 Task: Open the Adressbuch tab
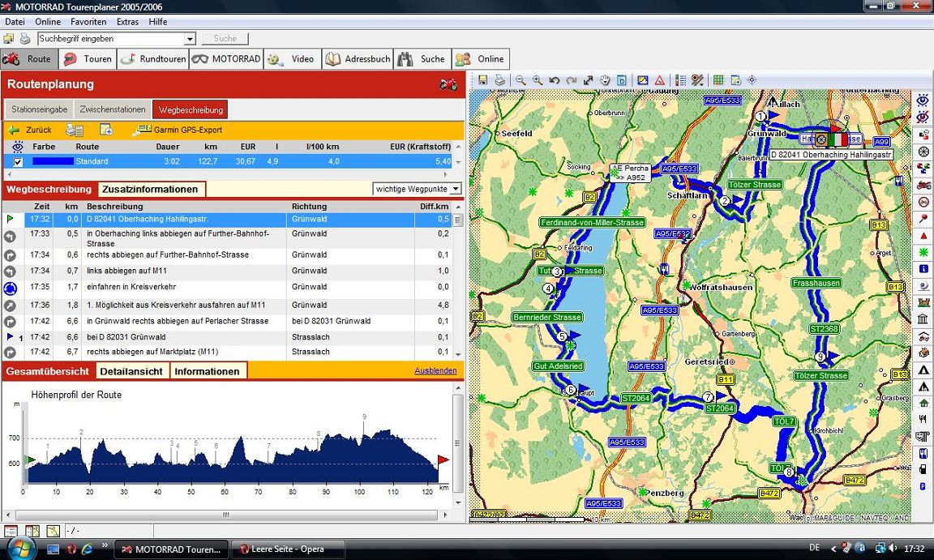coord(358,59)
